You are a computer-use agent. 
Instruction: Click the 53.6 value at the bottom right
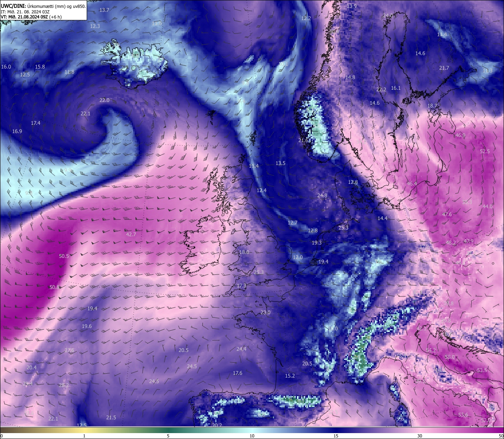(463, 415)
